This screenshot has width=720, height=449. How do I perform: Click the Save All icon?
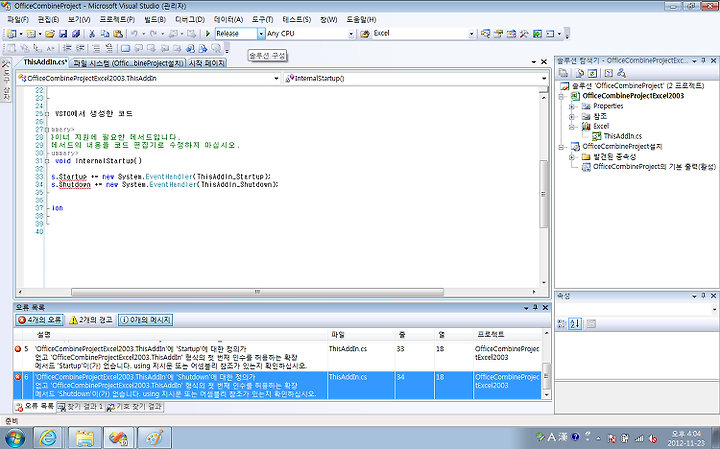[76, 34]
